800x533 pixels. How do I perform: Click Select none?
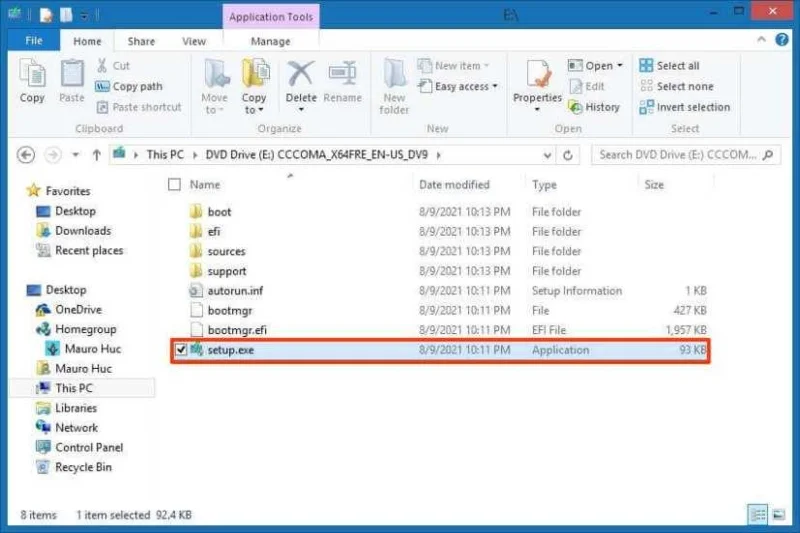pyautogui.click(x=677, y=87)
